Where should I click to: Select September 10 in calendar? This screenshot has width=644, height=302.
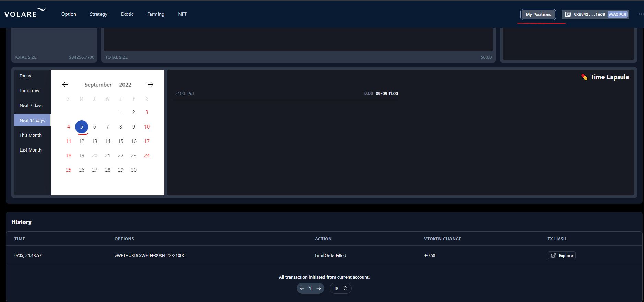pos(147,127)
